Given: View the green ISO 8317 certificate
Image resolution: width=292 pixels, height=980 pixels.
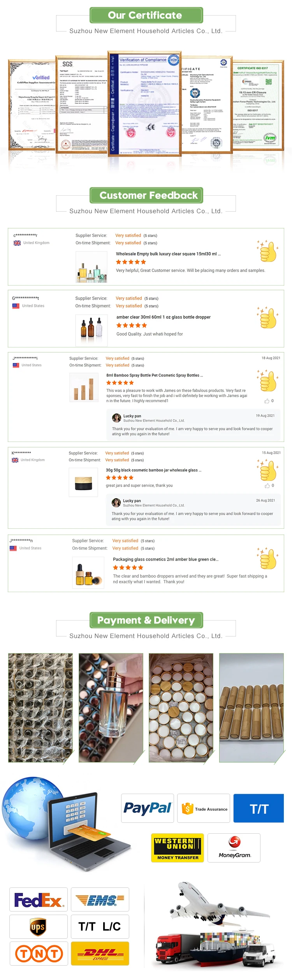Looking at the screenshot, I should pyautogui.click(x=258, y=104).
